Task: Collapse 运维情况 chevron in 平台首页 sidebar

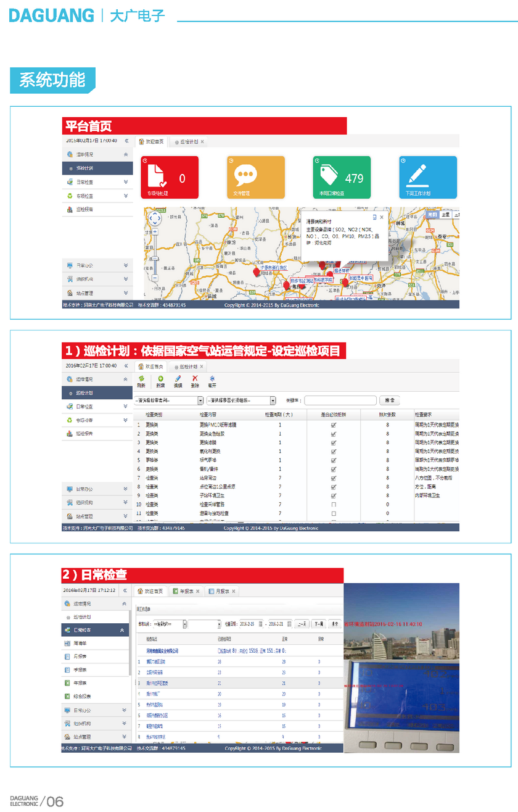Action: 126,154
